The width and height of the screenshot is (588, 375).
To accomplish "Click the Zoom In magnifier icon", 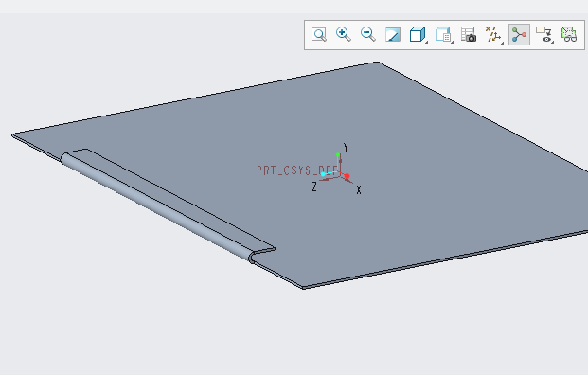I will (344, 34).
